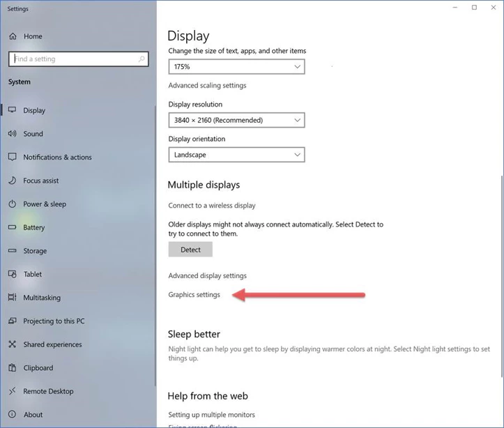504x428 pixels.
Task: Click the sidebar vertical scrollbar
Action: pyautogui.click(x=155, y=246)
